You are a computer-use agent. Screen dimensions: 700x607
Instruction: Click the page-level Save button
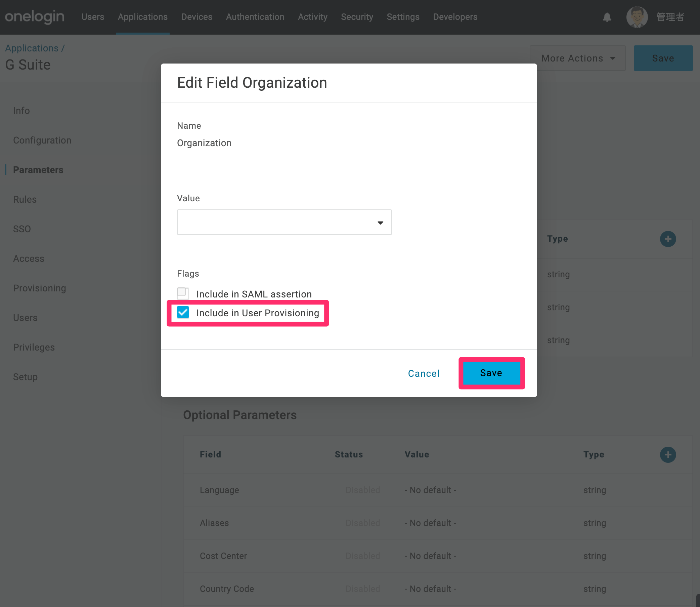pos(663,58)
